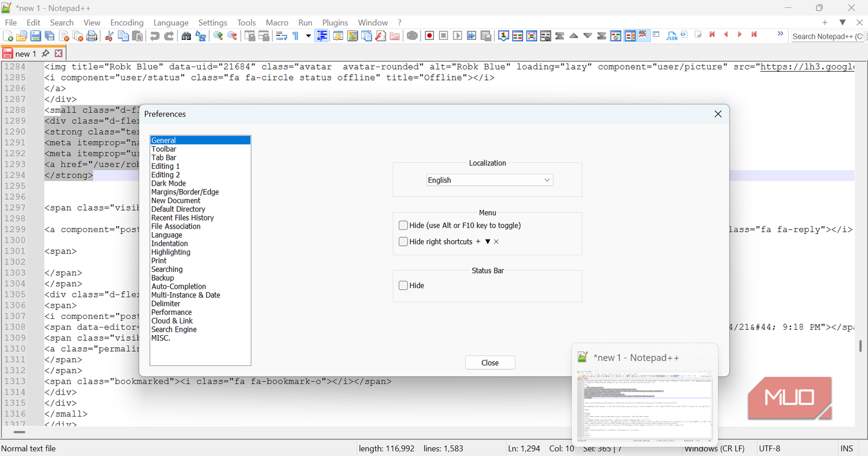Open the Plugins menu
The image size is (868, 456).
pyautogui.click(x=335, y=23)
